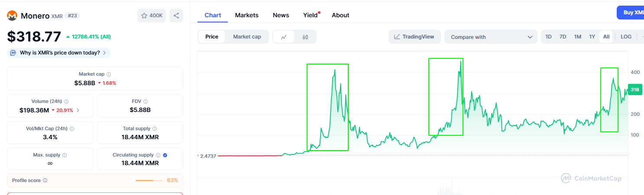The image size is (644, 195).
Task: Switch to line chart view icon
Action: [x=284, y=37]
